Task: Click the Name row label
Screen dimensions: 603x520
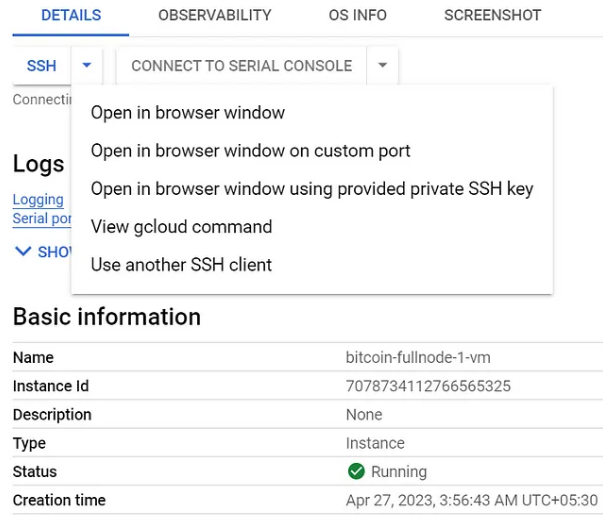Action: [x=33, y=358]
